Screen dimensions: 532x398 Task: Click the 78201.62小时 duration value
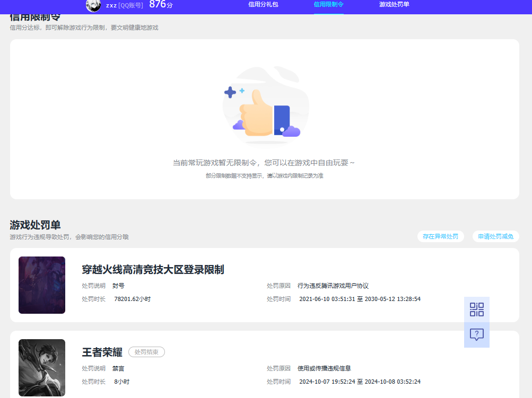point(132,299)
